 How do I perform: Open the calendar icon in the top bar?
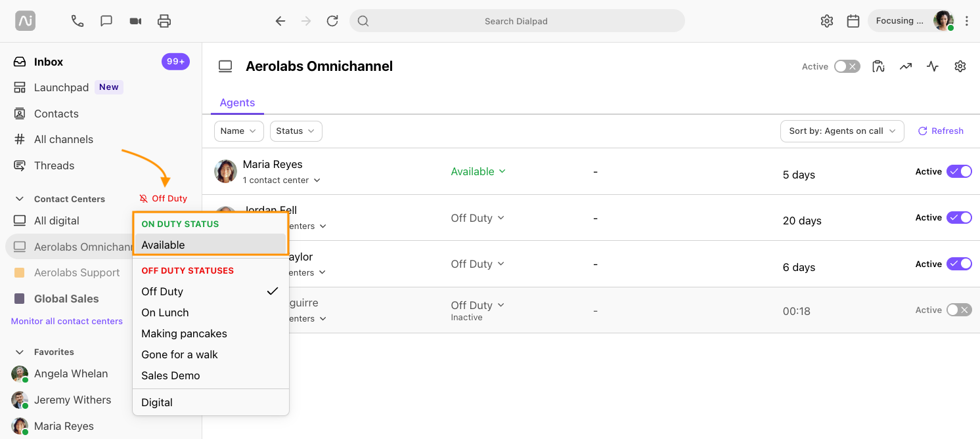pos(853,21)
